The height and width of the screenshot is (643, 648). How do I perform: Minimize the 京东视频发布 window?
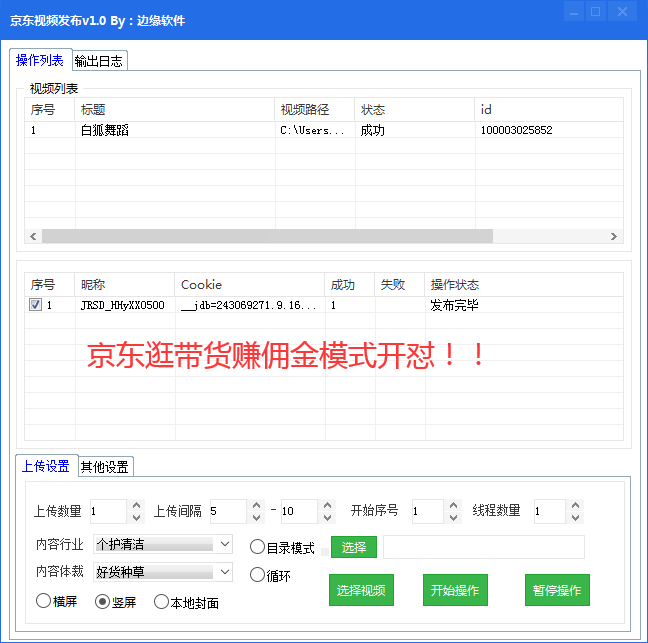click(x=574, y=12)
